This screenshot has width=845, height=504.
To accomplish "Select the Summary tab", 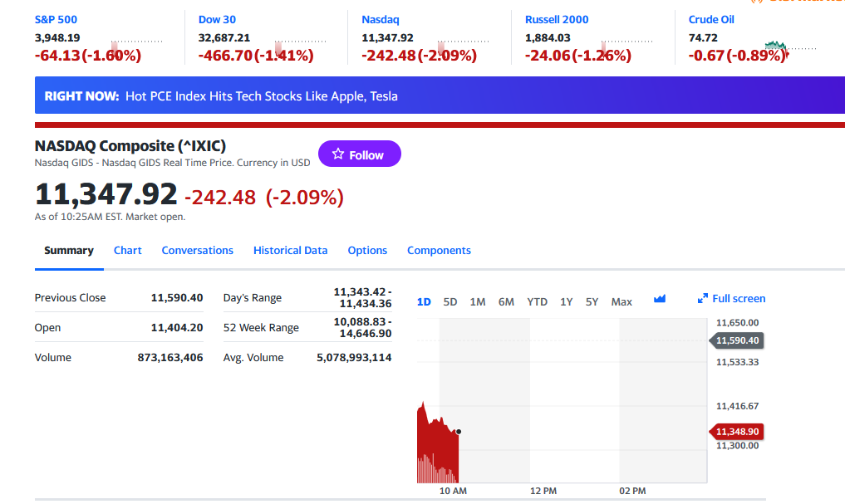I will (69, 251).
